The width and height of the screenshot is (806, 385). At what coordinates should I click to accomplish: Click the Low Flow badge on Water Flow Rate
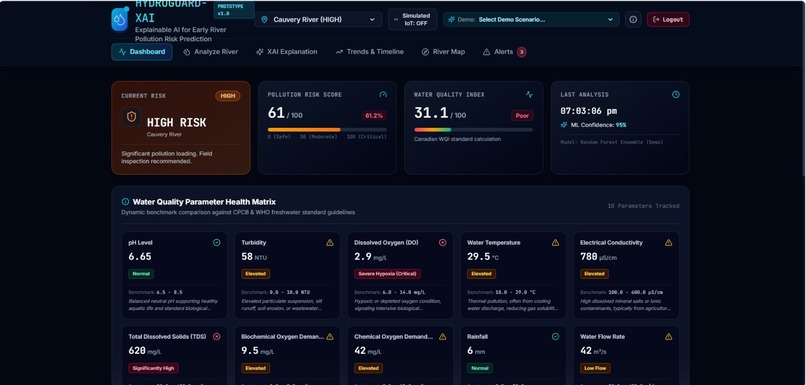pos(595,368)
